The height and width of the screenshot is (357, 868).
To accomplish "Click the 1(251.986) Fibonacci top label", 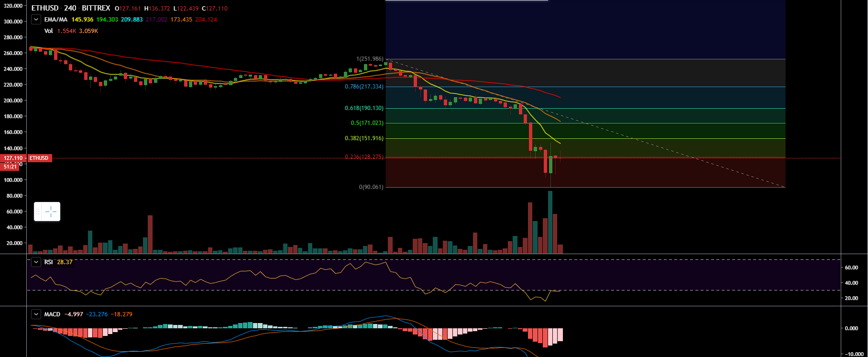I will [370, 59].
